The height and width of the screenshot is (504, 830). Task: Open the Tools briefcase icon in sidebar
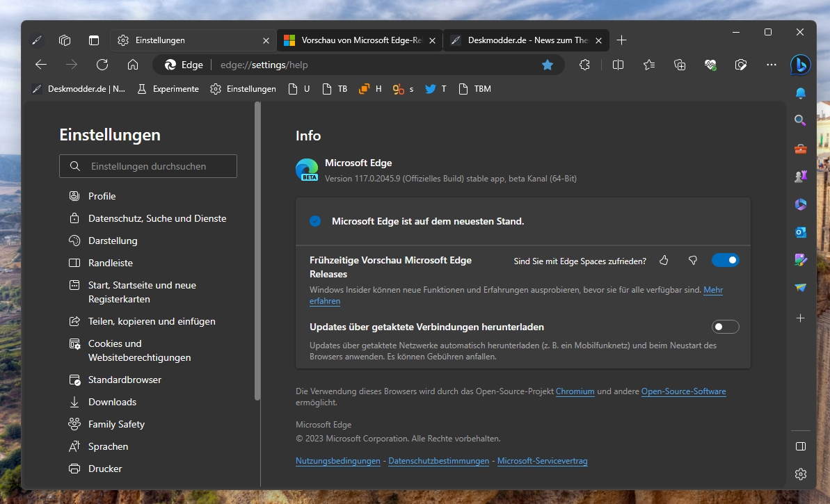tap(800, 149)
